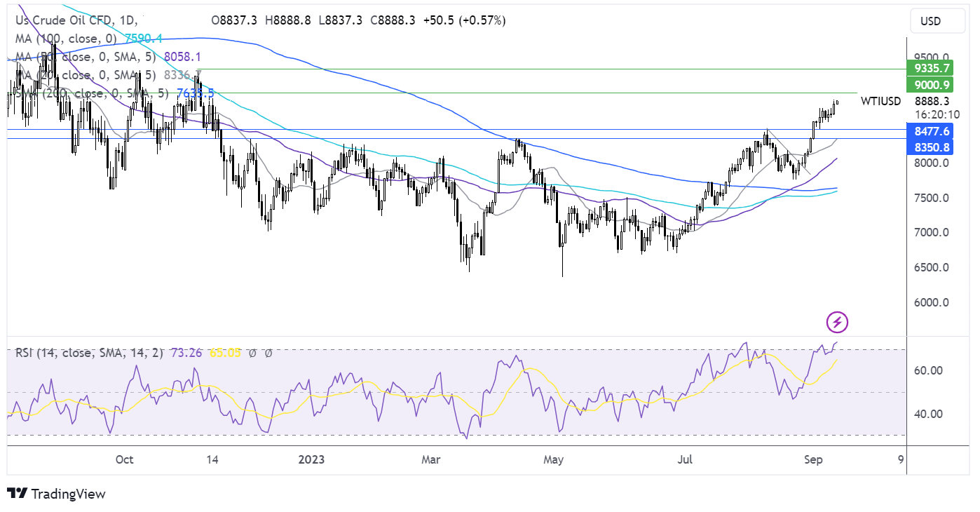The image size is (980, 512).
Task: Click the change value +50.5 (+0.57%)
Action: pyautogui.click(x=464, y=21)
